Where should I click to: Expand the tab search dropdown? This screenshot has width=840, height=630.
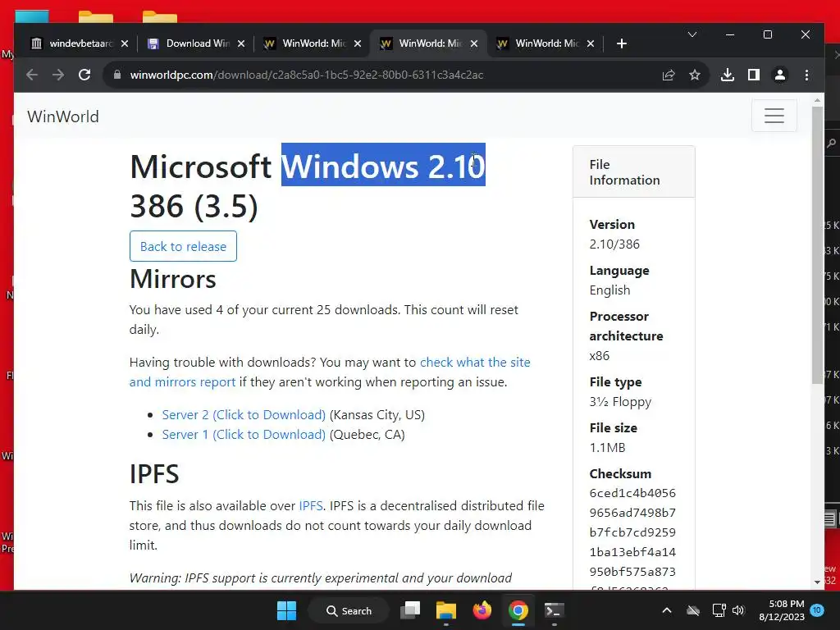coord(692,34)
